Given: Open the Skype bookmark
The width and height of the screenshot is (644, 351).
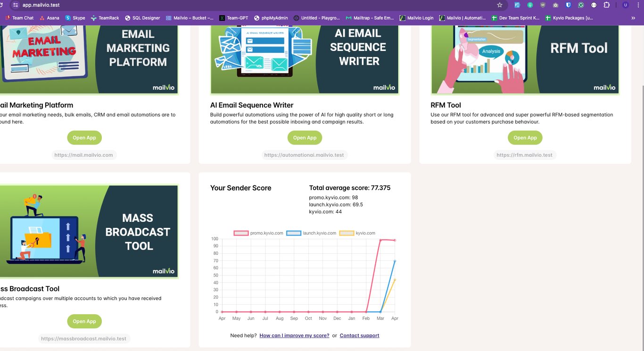Looking at the screenshot, I should pos(75,18).
